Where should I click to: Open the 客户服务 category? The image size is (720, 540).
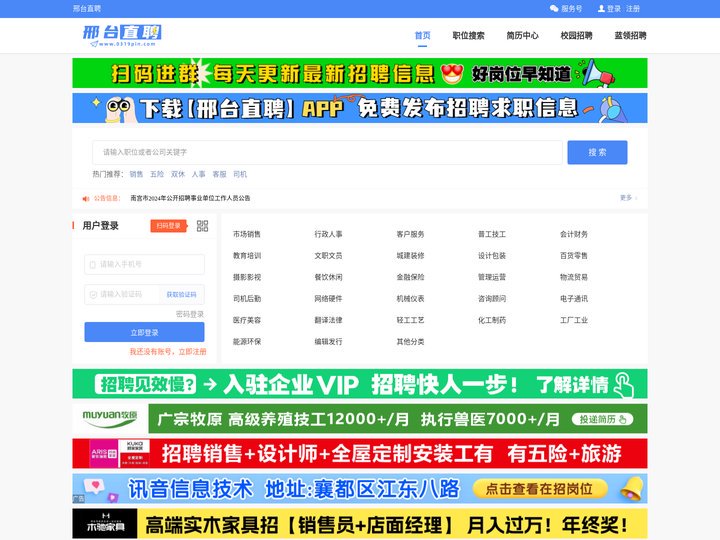point(411,234)
